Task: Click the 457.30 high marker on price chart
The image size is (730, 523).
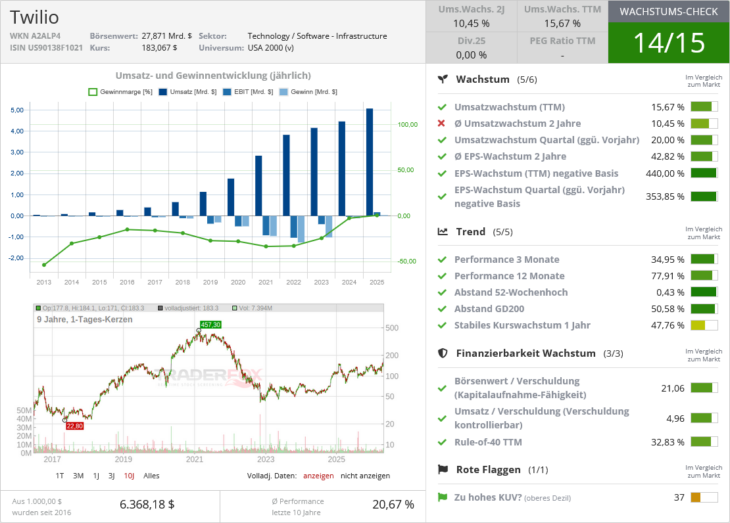Action: 210,325
